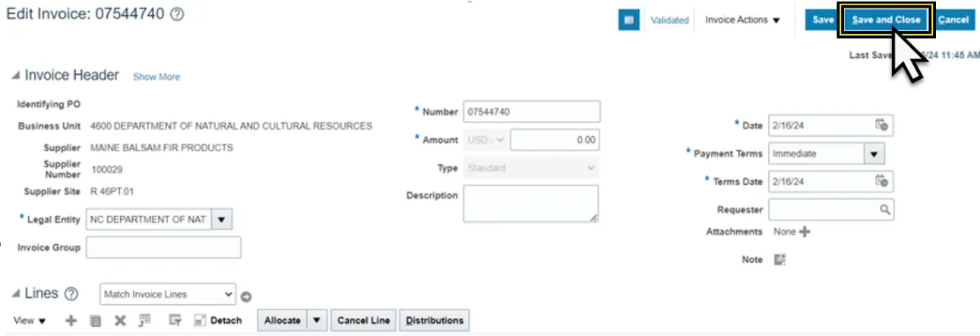Click the help icon beside Lines
The image size is (980, 336).
(71, 293)
